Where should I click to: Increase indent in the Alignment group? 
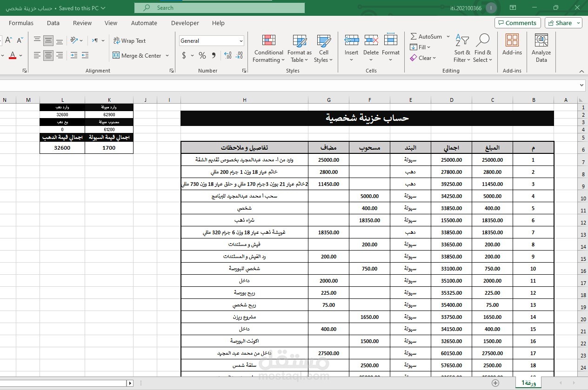[x=85, y=55]
